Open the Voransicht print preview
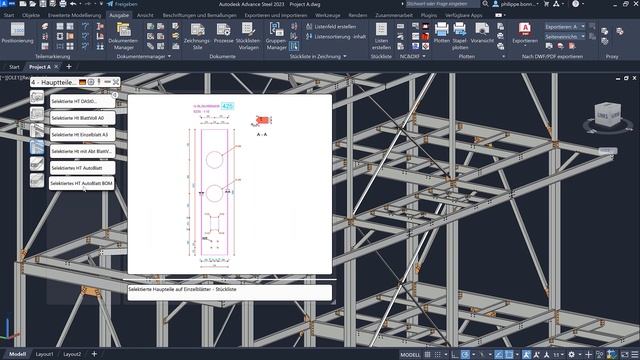The height and width of the screenshot is (360, 640). click(482, 33)
